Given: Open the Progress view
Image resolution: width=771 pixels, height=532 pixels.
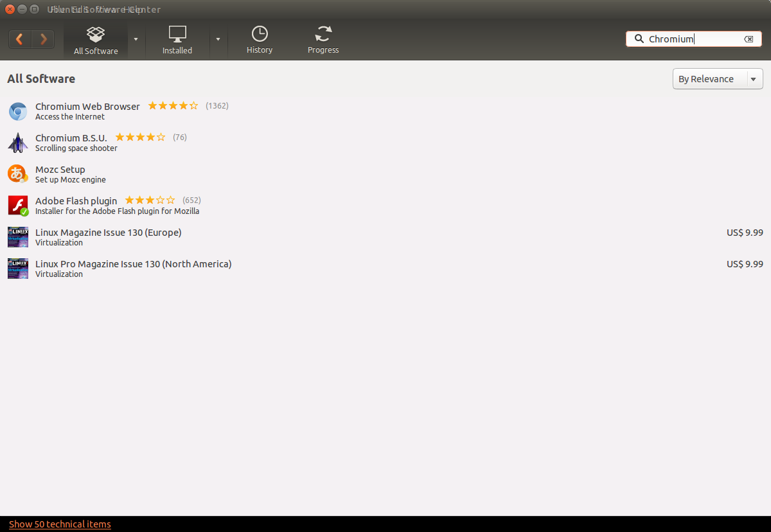Looking at the screenshot, I should 323,40.
